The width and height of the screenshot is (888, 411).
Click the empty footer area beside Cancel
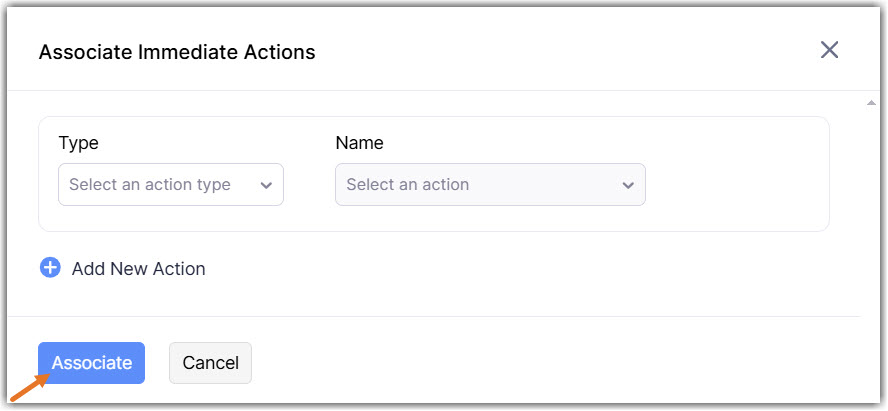pos(550,363)
